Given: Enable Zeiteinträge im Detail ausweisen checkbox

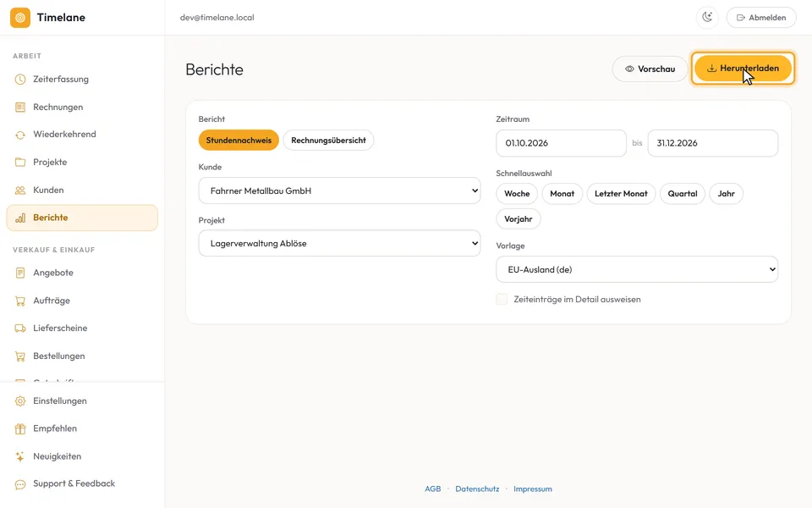Looking at the screenshot, I should [502, 299].
